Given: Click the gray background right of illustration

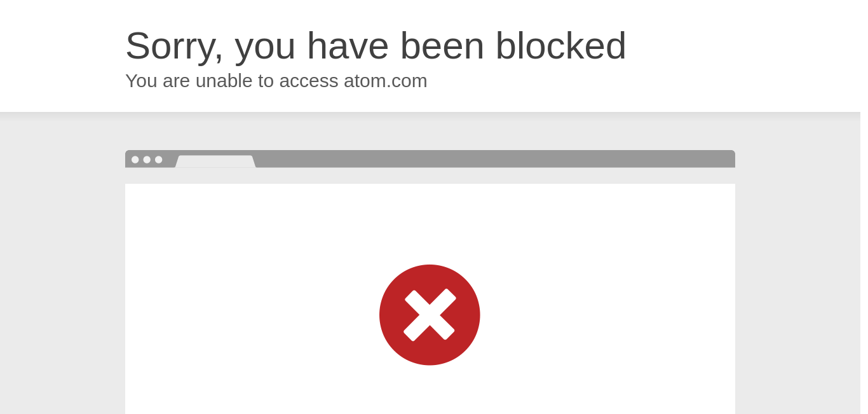Looking at the screenshot, I should pos(801,267).
